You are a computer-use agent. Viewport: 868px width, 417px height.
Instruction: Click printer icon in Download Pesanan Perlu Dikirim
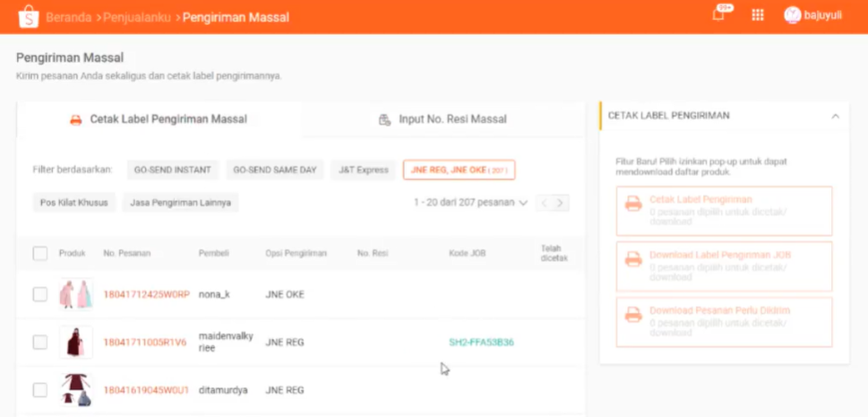633,315
